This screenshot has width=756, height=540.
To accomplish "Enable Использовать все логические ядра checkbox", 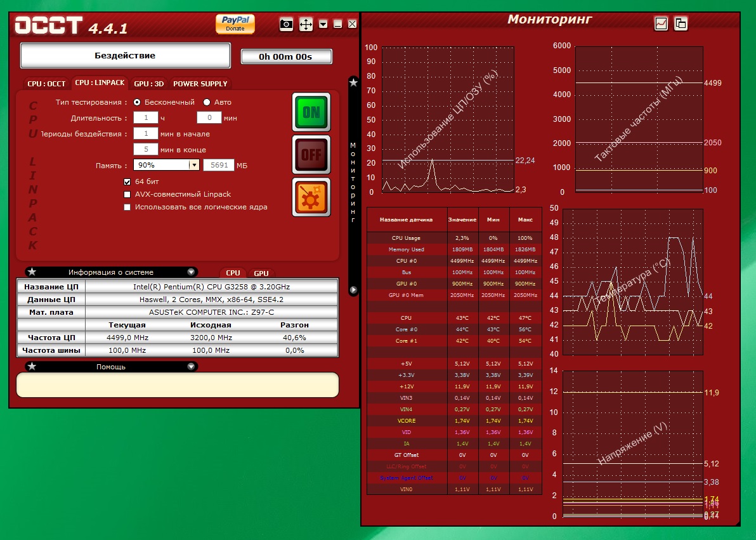I will 127,207.
